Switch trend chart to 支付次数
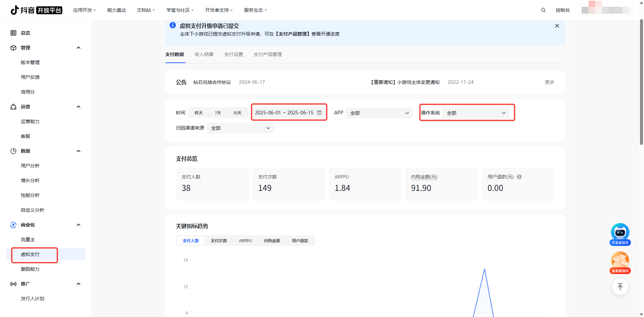 (219, 241)
